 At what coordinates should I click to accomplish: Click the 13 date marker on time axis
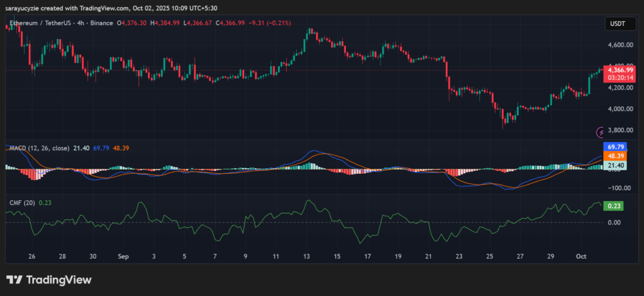(x=307, y=257)
